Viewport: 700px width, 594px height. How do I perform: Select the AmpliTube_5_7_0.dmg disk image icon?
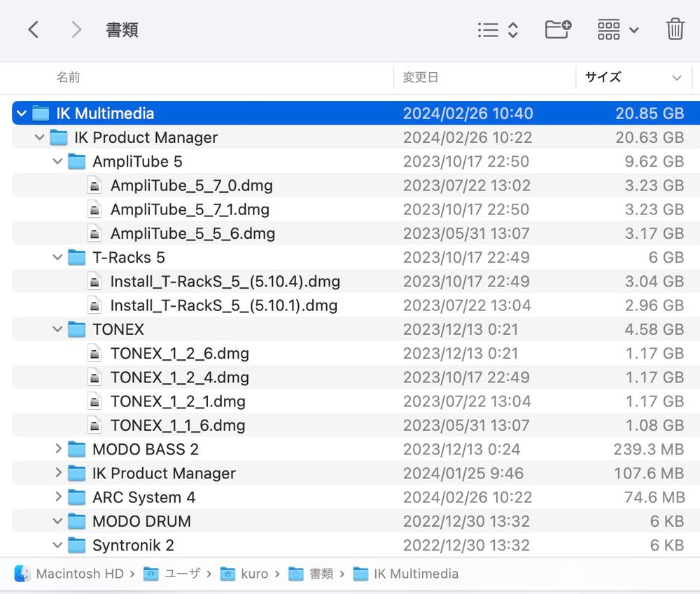pyautogui.click(x=94, y=186)
